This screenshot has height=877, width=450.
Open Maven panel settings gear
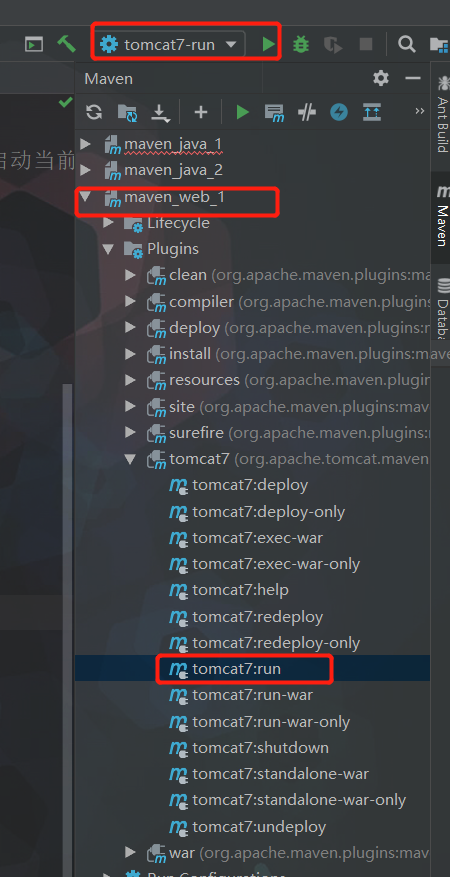[381, 78]
